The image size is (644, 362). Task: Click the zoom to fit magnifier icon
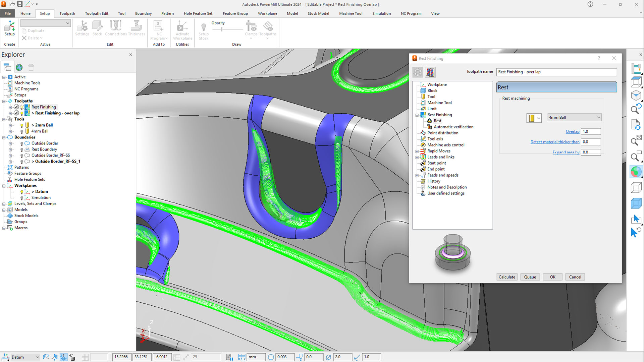(x=636, y=141)
